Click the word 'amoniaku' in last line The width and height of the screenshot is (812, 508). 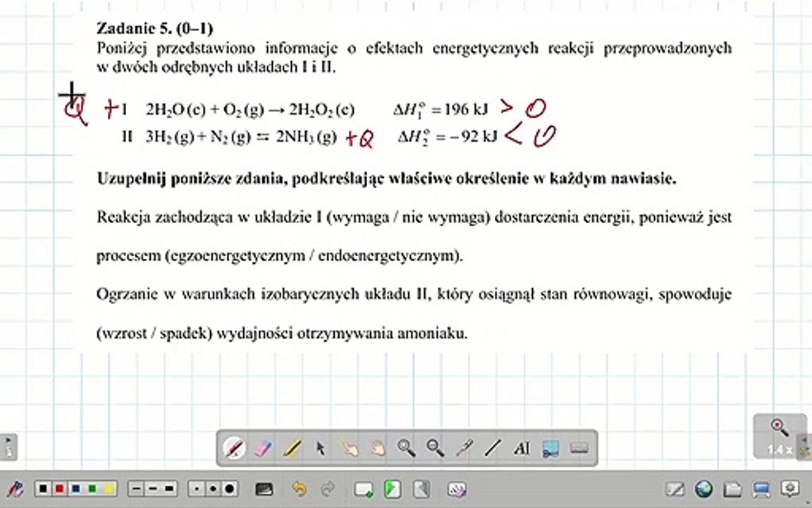432,333
